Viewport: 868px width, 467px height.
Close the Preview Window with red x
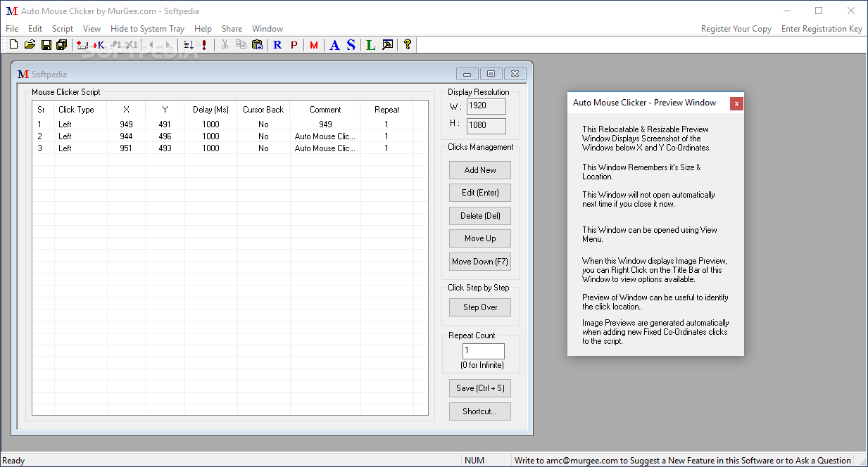(x=736, y=103)
